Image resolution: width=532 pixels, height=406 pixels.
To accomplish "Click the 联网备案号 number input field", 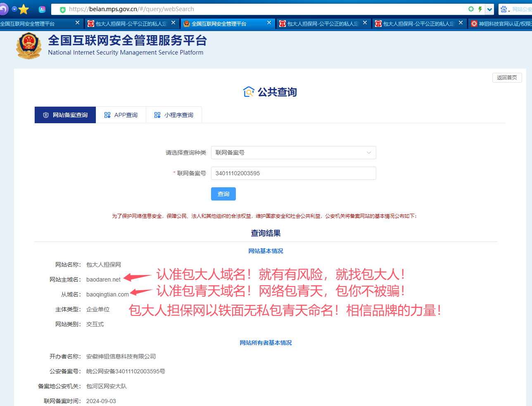I will point(293,173).
